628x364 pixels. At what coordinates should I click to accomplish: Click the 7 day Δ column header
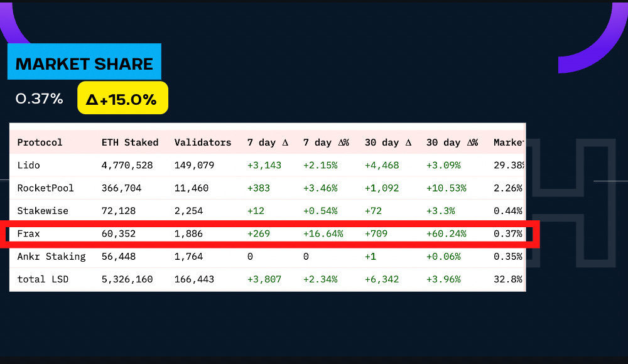coord(268,142)
